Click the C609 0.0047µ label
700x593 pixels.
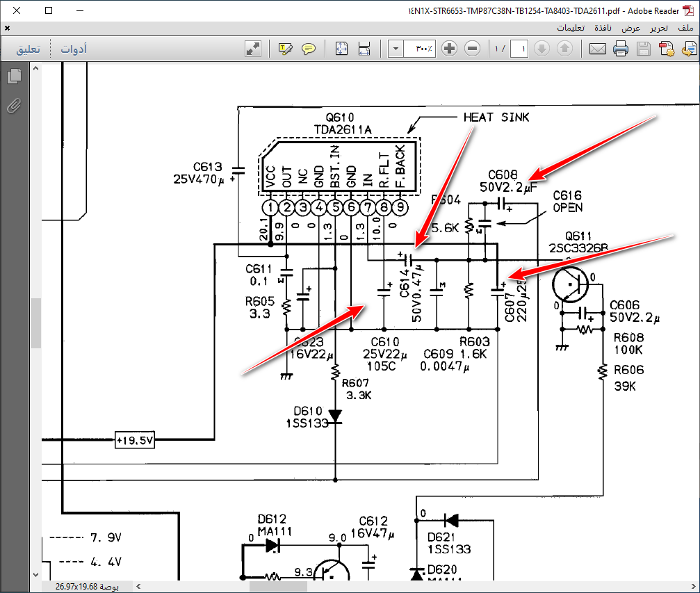445,360
